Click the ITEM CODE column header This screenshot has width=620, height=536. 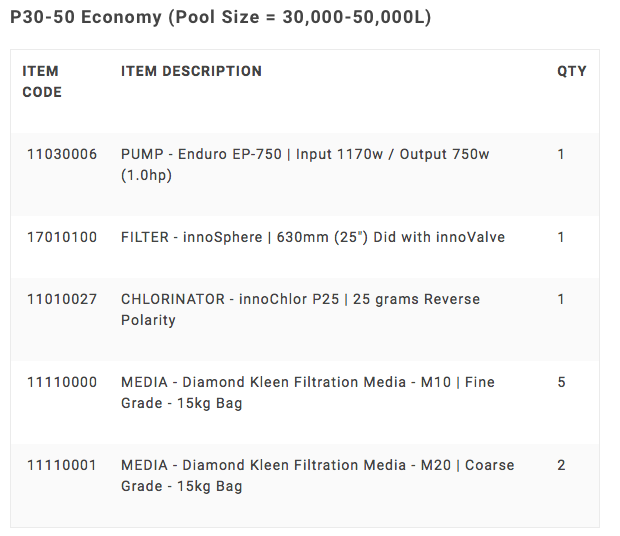(x=42, y=82)
